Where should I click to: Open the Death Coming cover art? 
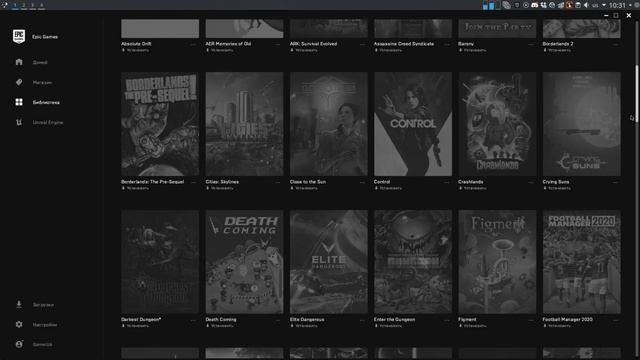pyautogui.click(x=244, y=262)
